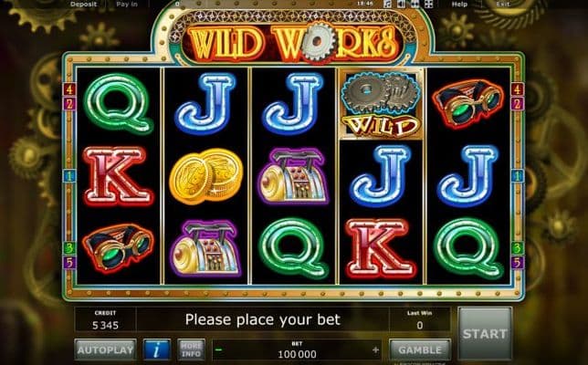
Task: Open the GAMBLE feature
Action: tap(420, 349)
